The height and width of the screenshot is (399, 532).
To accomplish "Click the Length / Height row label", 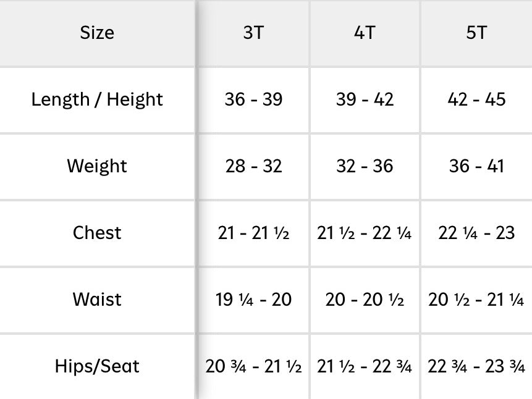I will tap(97, 100).
